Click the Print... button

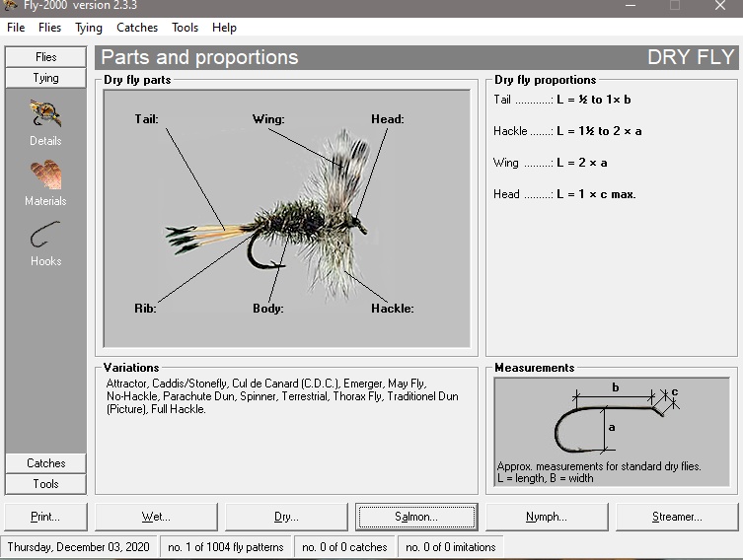click(45, 517)
